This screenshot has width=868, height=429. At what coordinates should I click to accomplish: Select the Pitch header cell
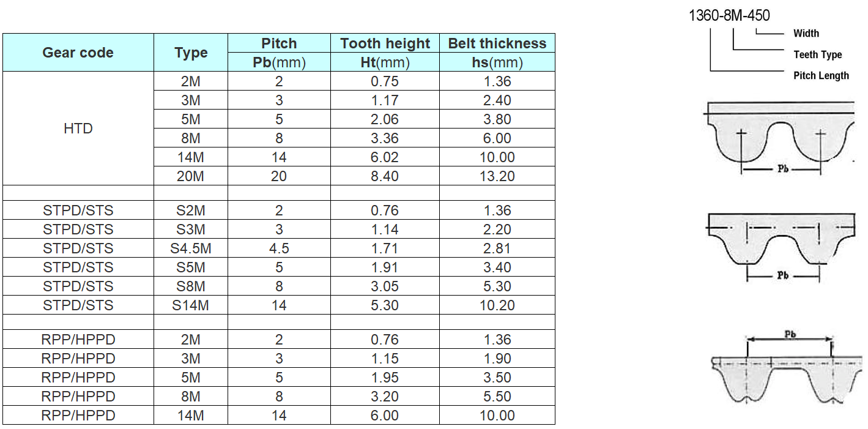pyautogui.click(x=279, y=43)
